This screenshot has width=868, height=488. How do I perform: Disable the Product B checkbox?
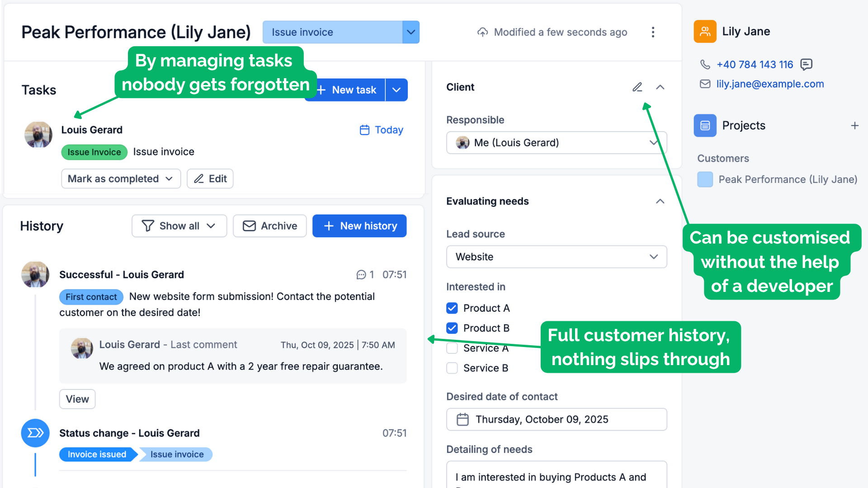452,328
